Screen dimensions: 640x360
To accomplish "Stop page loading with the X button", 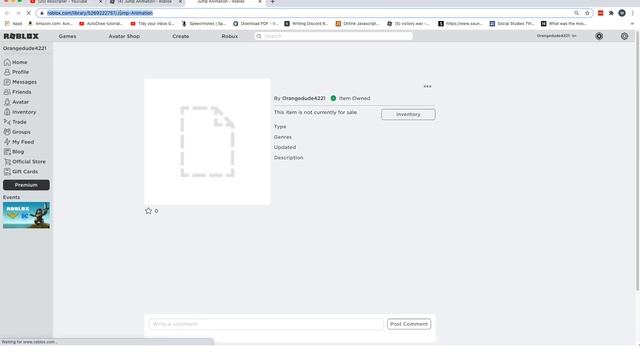I will pyautogui.click(x=29, y=13).
